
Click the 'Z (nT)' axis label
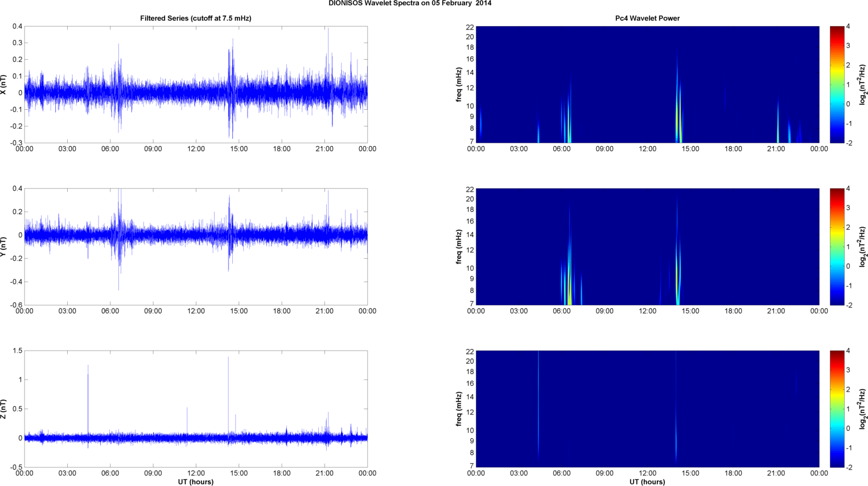pyautogui.click(x=4, y=409)
